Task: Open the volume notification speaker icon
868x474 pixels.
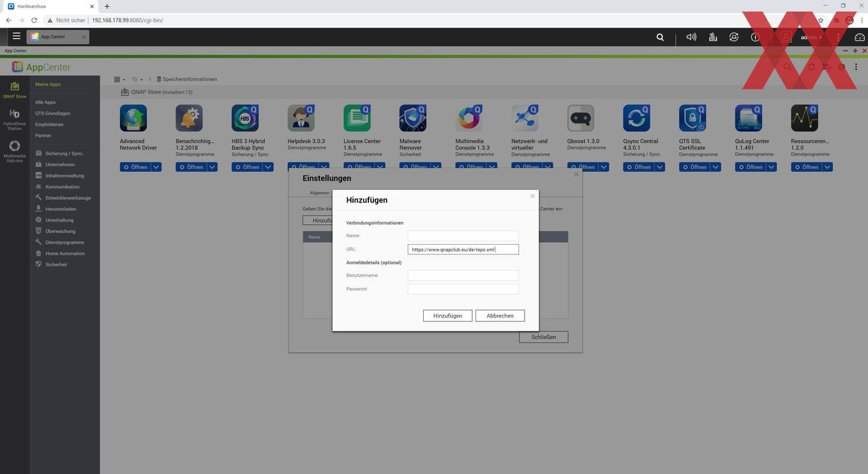Action: (691, 37)
